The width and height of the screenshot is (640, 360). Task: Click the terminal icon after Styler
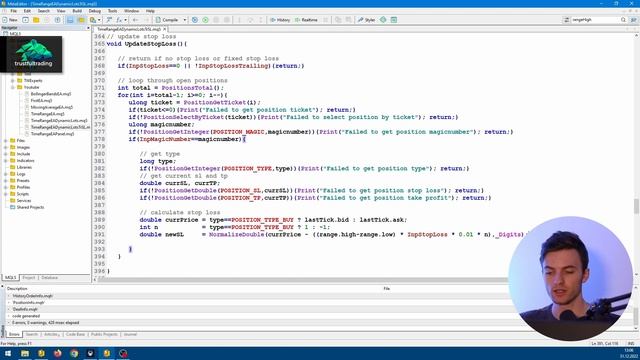(394, 20)
